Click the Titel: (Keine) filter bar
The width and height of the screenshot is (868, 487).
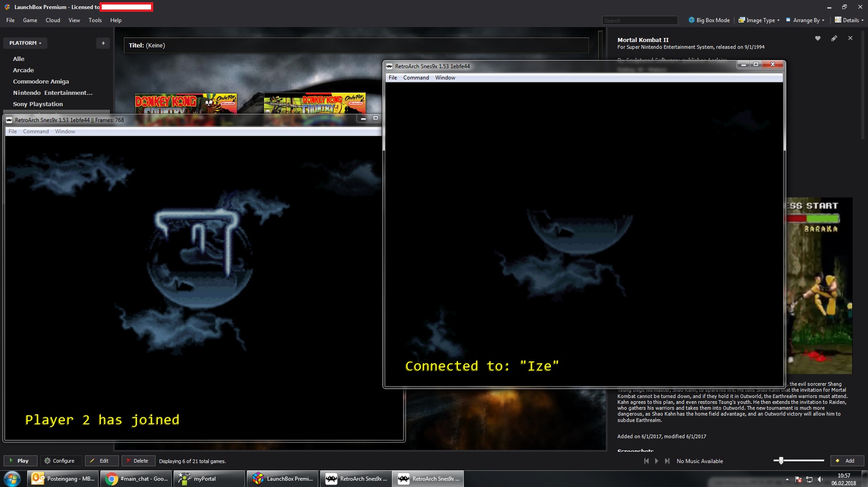[356, 45]
